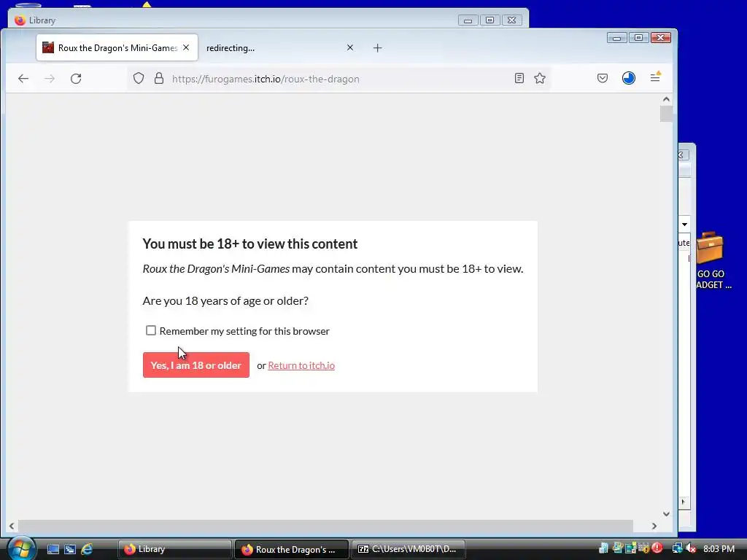Check Remember my setting for this browser
Viewport: 747px width, 560px height.
[150, 330]
